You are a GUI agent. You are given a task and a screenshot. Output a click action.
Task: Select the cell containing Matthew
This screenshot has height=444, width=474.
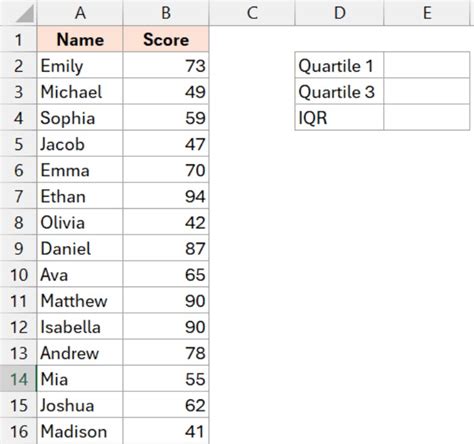click(80, 300)
